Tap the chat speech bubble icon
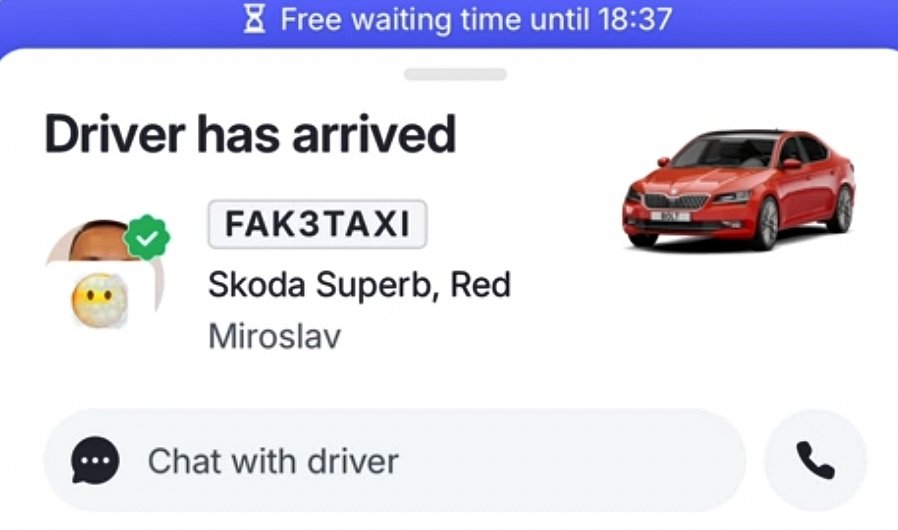Screen dimensions: 898x530 (x=95, y=460)
